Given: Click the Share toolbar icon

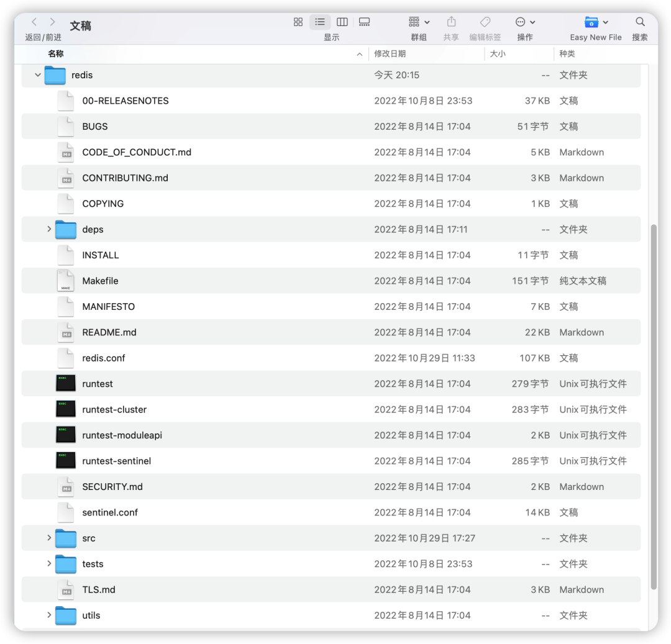Looking at the screenshot, I should point(451,22).
